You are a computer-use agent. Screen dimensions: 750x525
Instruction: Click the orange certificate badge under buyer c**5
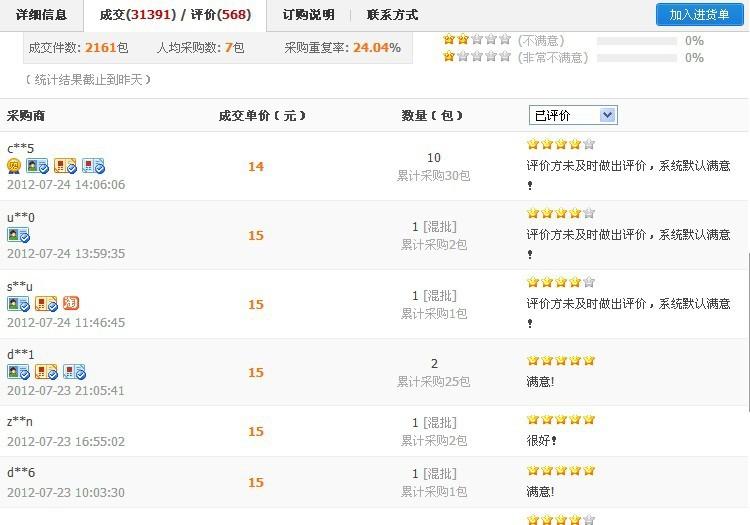pos(65,166)
